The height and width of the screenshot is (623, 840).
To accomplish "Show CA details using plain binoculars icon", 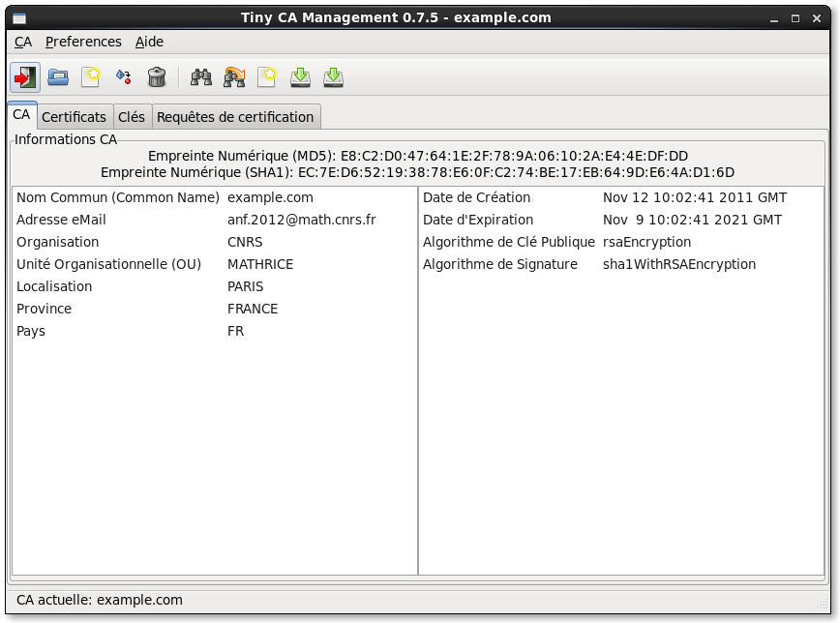I will click(x=201, y=77).
